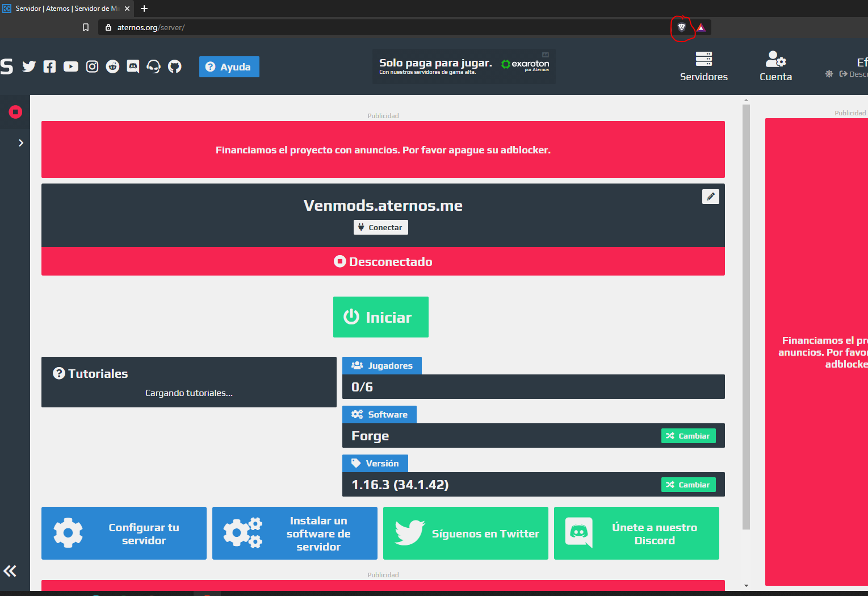868x596 pixels.
Task: Click the top adblocker notice banner text
Action: click(383, 150)
